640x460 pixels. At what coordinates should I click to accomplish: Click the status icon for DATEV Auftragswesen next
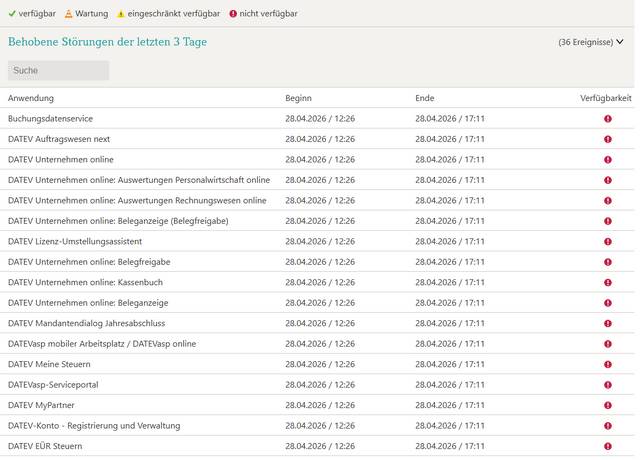click(x=607, y=139)
